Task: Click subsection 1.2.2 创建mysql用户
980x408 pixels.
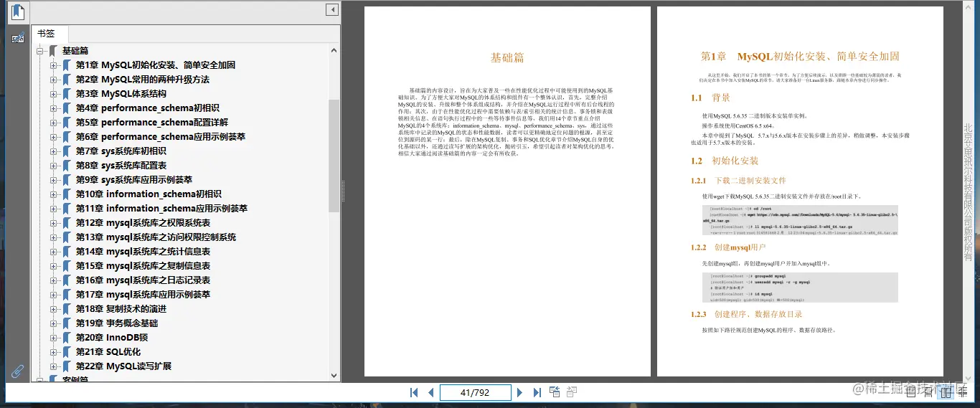Action: coord(729,247)
